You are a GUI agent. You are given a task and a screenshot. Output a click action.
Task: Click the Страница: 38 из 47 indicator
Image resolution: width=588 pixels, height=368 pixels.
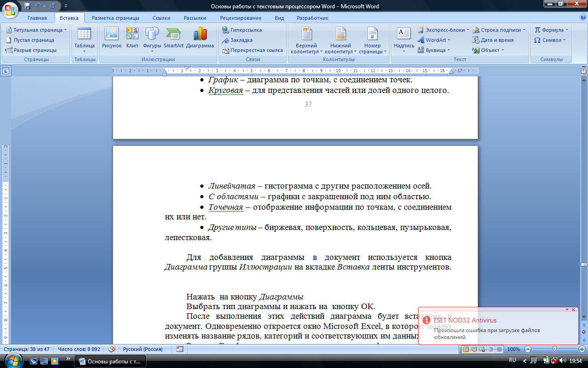tap(27, 349)
